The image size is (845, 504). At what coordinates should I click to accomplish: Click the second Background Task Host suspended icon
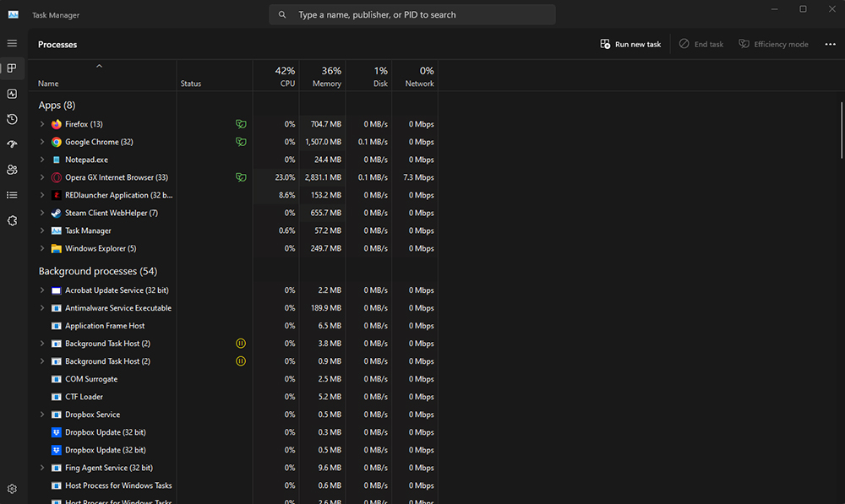click(x=241, y=361)
